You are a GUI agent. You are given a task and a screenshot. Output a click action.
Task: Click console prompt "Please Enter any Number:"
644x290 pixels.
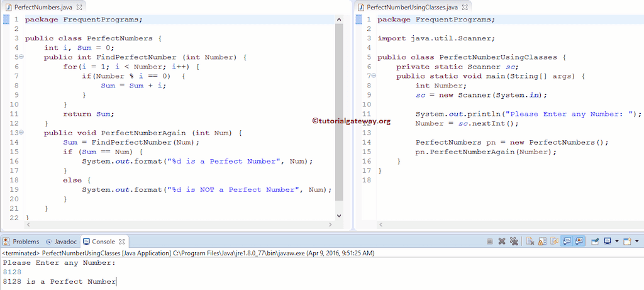(x=59, y=262)
